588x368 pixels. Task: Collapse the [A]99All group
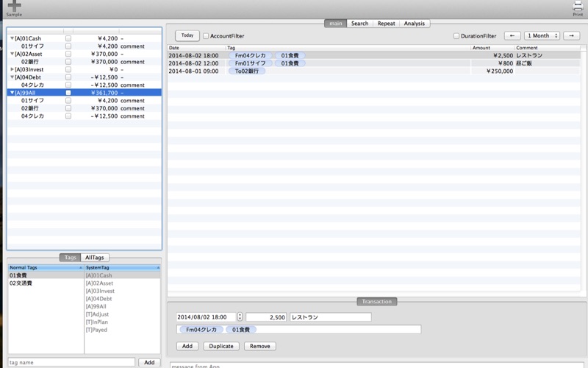coord(12,93)
